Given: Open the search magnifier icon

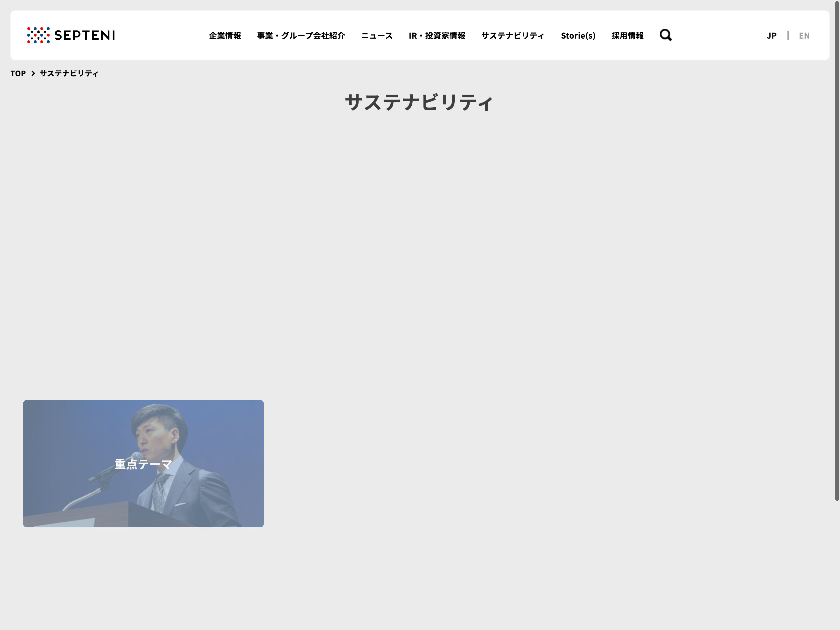Looking at the screenshot, I should click(x=665, y=35).
